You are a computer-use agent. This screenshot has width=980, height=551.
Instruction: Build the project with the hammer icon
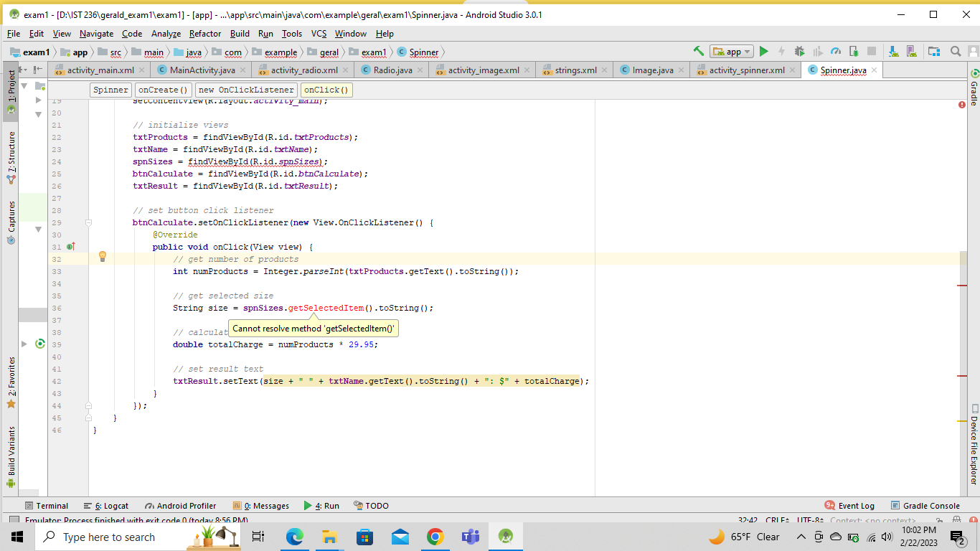coord(699,52)
